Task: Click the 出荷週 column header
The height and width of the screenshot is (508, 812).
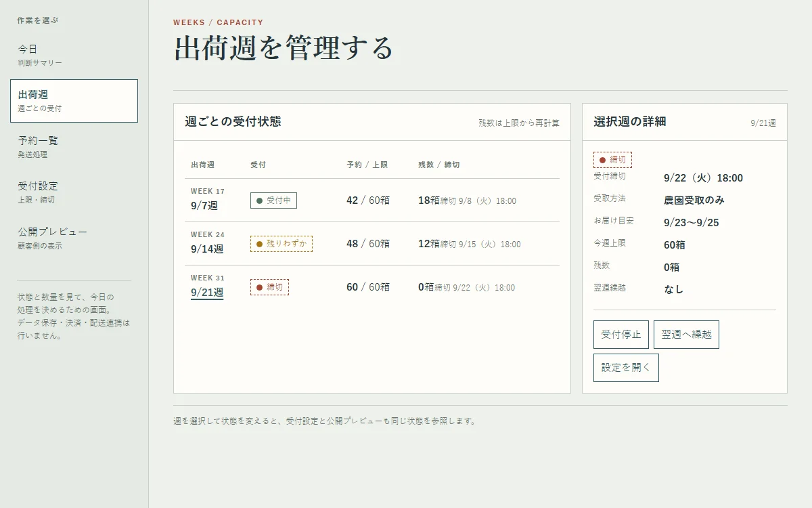Action: pyautogui.click(x=203, y=165)
